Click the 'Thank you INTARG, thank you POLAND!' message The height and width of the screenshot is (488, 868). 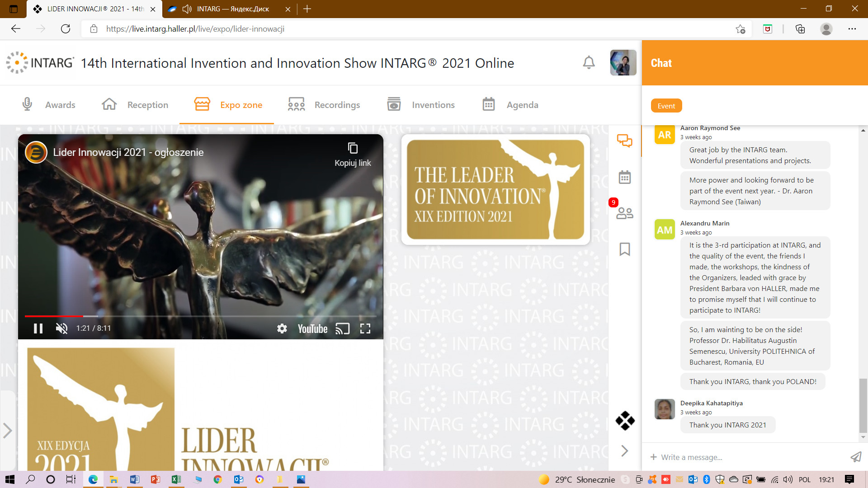point(753,381)
